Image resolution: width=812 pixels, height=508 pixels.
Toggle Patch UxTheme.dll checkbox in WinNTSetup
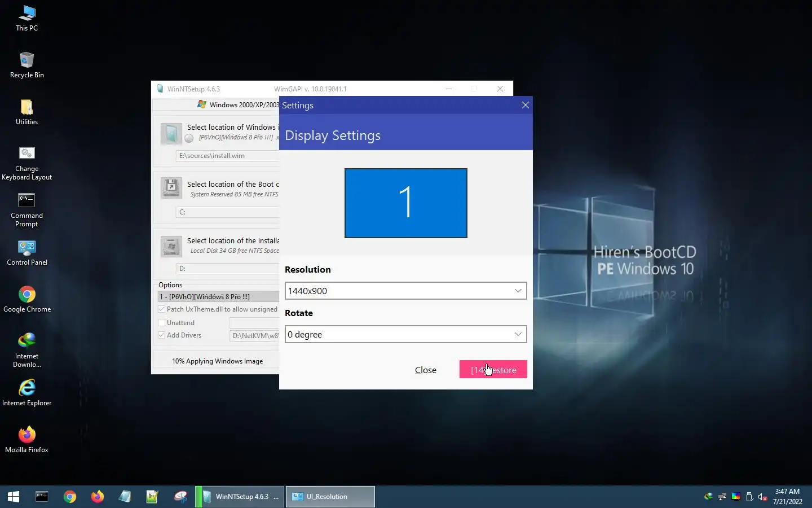(x=162, y=309)
